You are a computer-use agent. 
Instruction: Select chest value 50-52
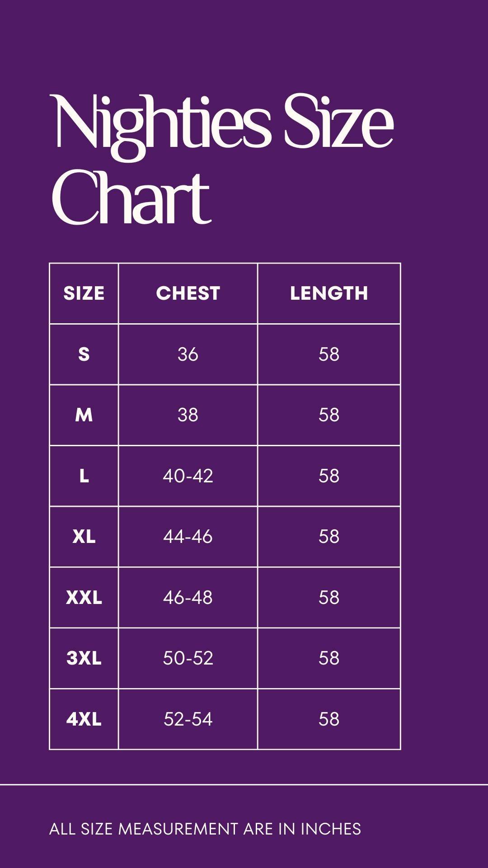(x=188, y=658)
